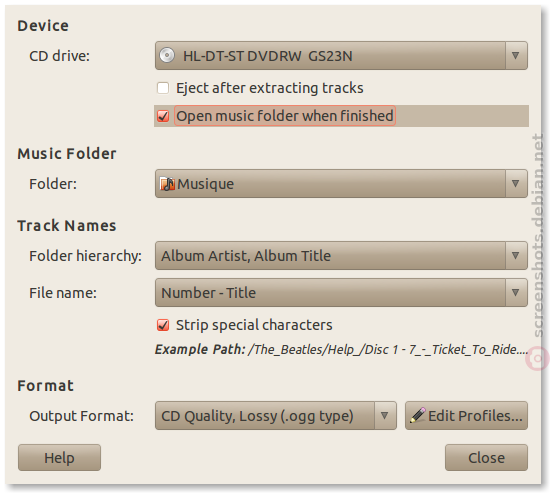Image resolution: width=550 pixels, height=493 pixels.
Task: Expand the Output Format dropdown arrow
Action: (x=385, y=415)
